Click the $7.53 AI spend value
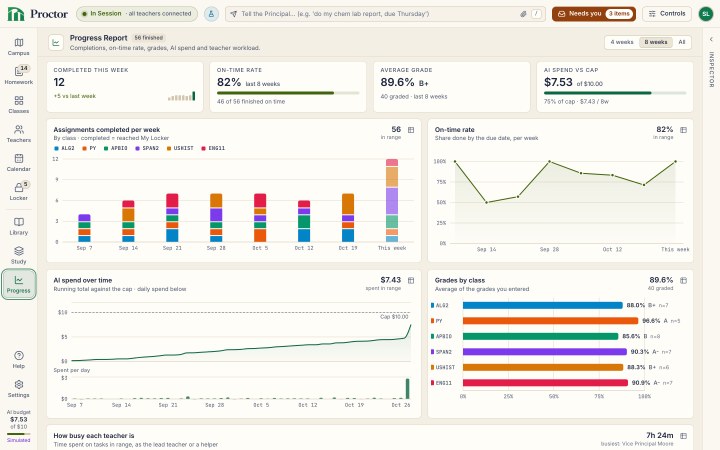The height and width of the screenshot is (450, 720). (558, 82)
